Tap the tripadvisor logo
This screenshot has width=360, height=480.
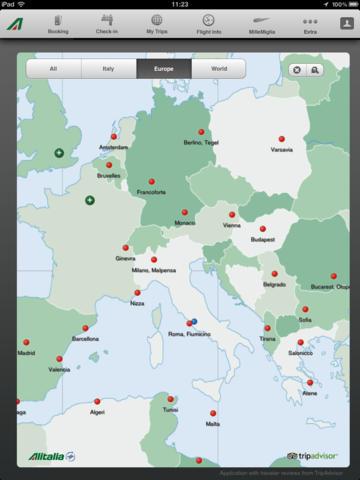(x=312, y=456)
